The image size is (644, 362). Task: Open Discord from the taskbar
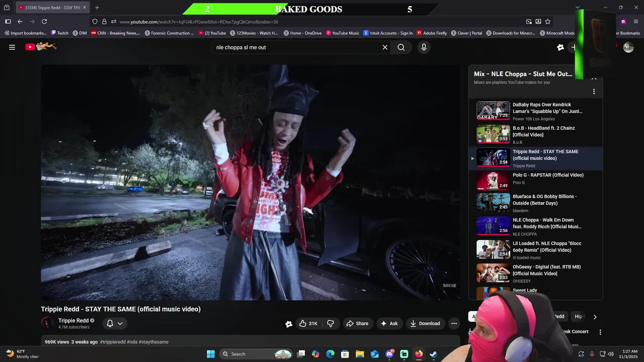tap(389, 354)
